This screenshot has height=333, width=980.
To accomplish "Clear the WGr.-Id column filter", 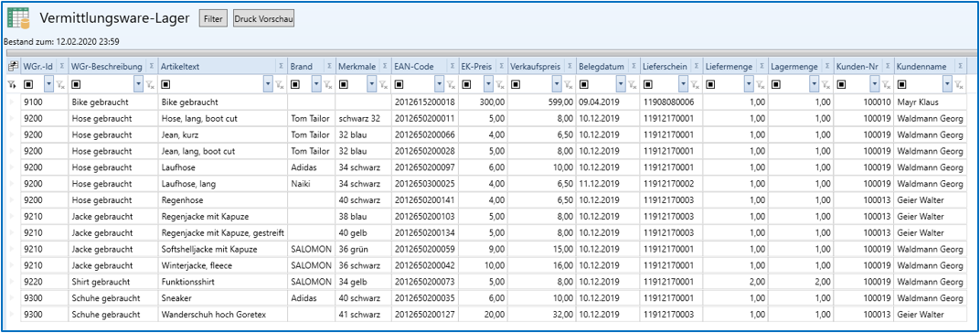I will tap(61, 84).
